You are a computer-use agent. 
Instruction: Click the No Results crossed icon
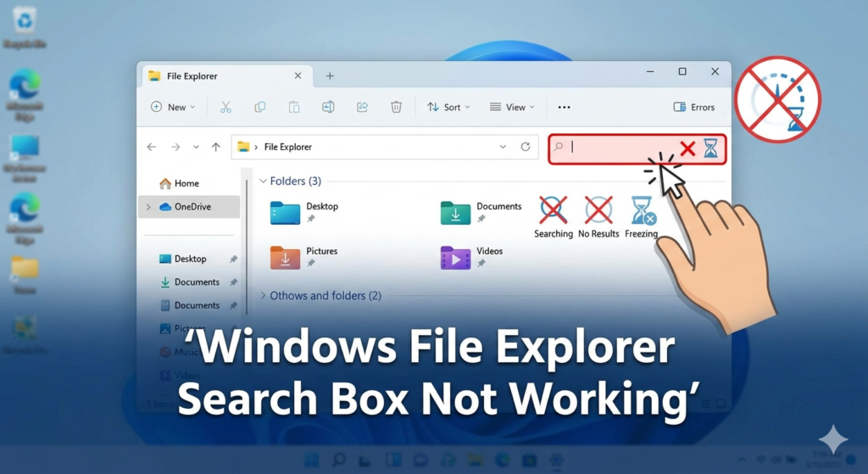598,210
